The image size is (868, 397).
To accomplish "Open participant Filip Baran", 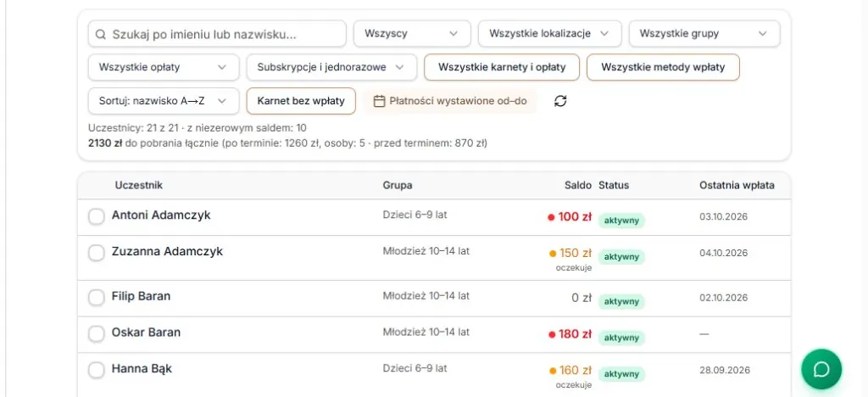I will click(x=142, y=296).
